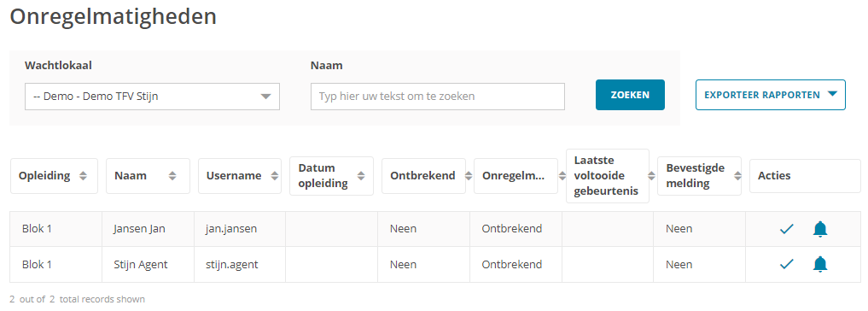This screenshot has width=868, height=311.
Task: Click the Zoeken button
Action: click(x=630, y=95)
